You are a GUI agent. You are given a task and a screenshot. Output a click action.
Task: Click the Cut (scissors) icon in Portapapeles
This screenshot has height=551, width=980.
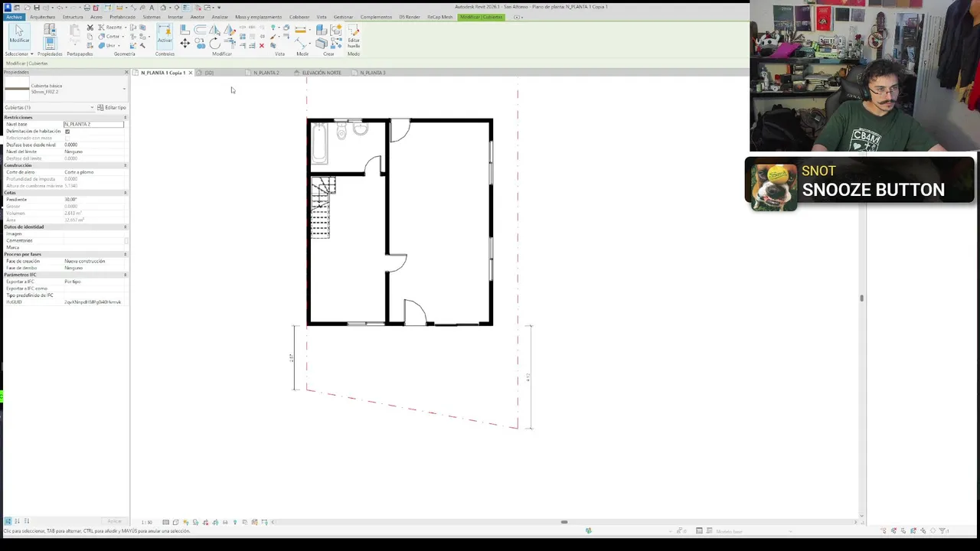[90, 28]
